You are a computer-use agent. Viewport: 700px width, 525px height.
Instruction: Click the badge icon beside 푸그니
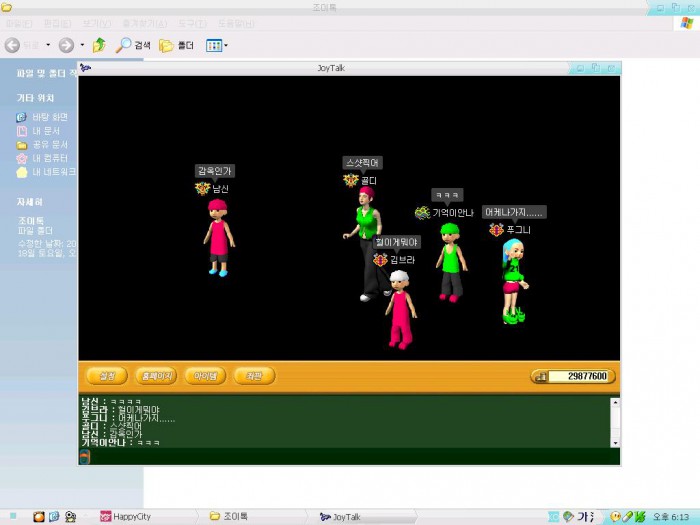click(496, 230)
